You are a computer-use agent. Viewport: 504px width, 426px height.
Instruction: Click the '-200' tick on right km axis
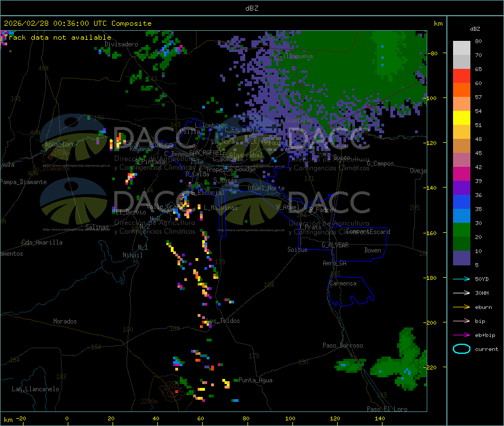(x=430, y=322)
